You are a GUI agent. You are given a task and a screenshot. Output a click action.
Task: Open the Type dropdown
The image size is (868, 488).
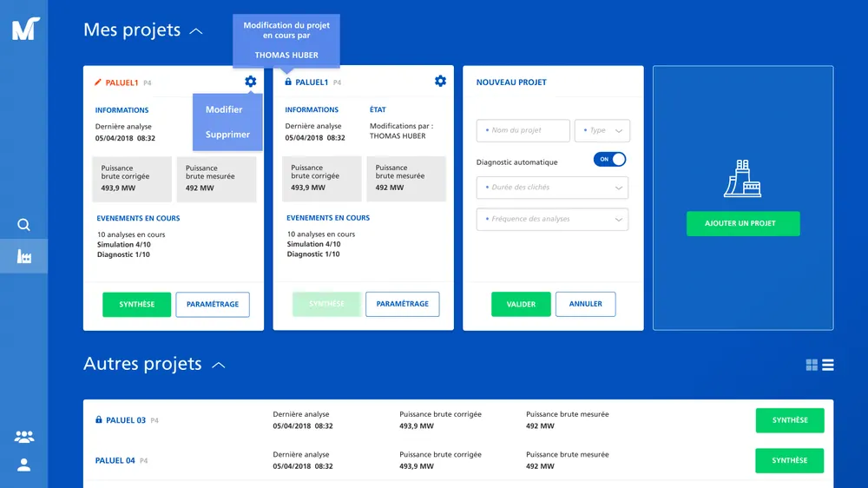(x=602, y=131)
